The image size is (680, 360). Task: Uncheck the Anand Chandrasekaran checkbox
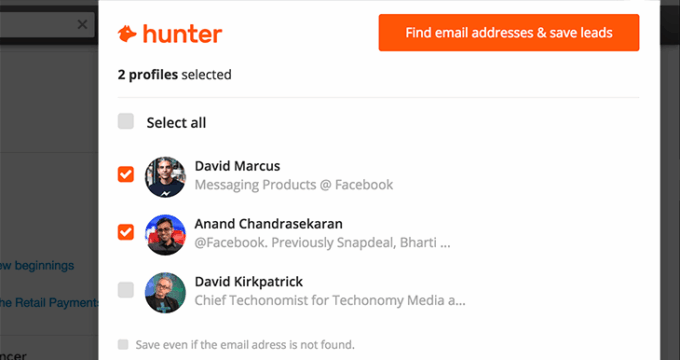point(126,232)
